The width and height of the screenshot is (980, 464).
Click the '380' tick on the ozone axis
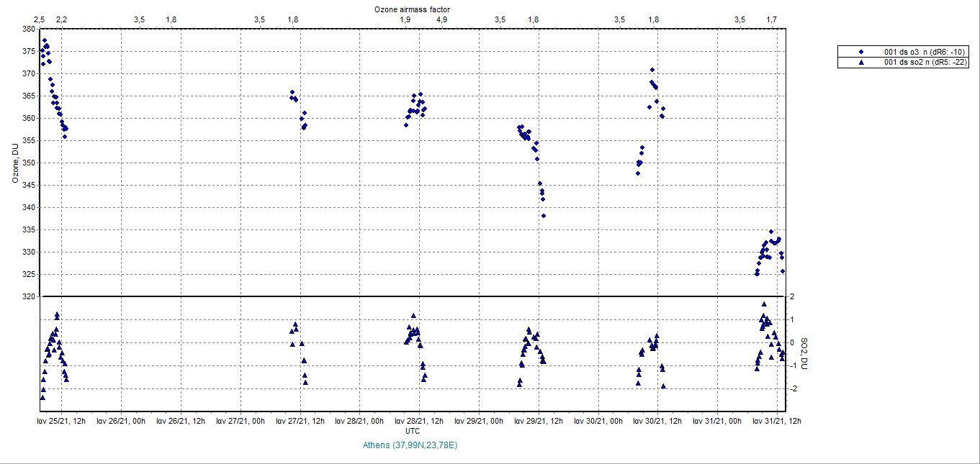tap(29, 29)
